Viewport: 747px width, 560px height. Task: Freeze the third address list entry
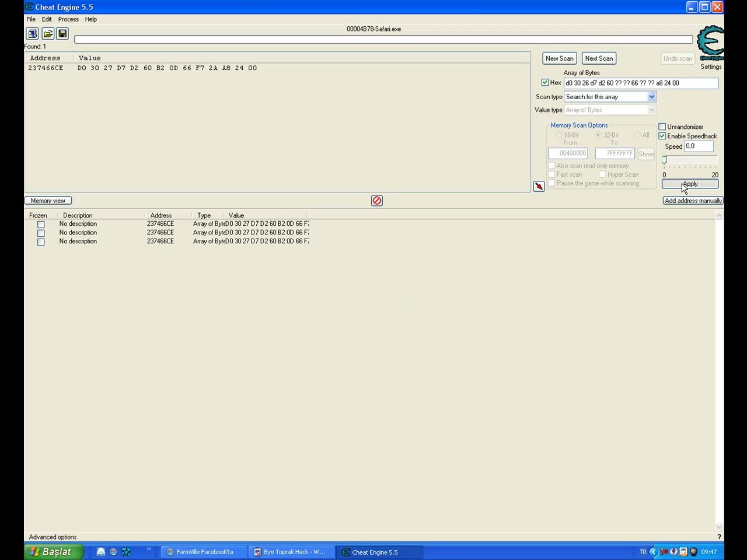point(41,242)
